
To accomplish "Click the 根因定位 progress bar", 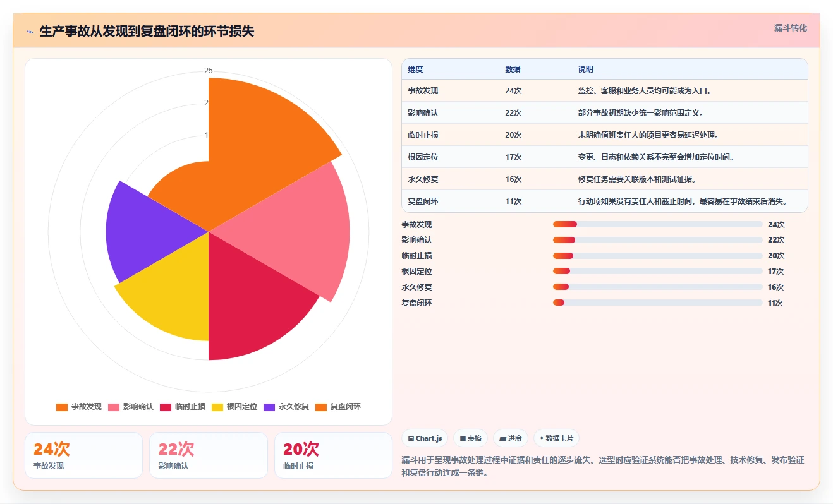I will [x=657, y=271].
